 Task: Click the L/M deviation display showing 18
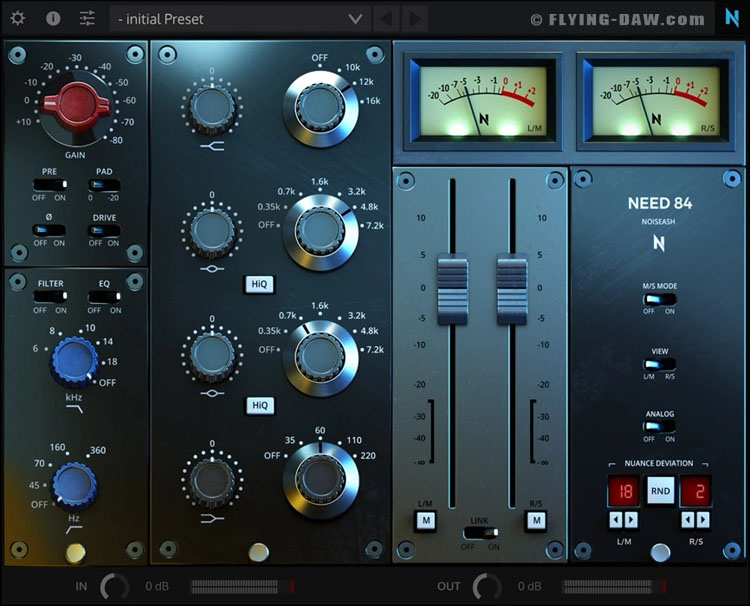click(x=624, y=491)
